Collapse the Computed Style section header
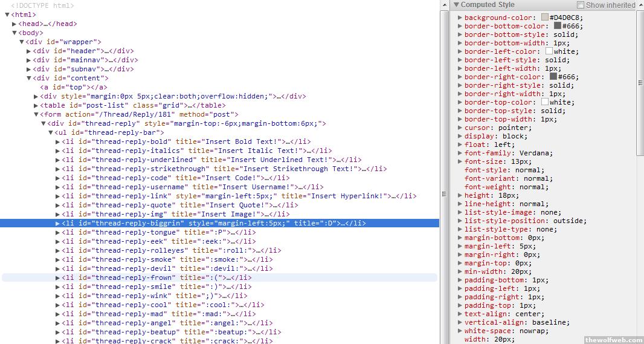Viewport: 644px width, 344px height. [x=456, y=5]
